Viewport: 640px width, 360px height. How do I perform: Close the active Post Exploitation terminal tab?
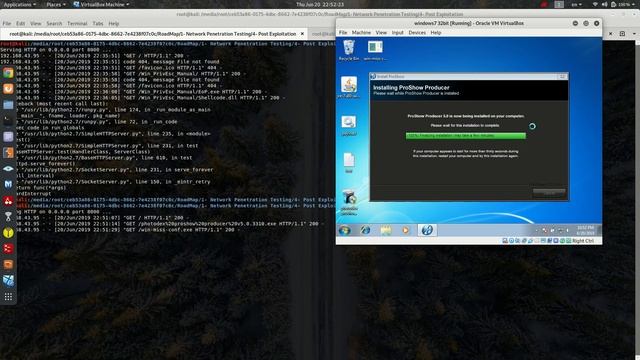pos(302,34)
